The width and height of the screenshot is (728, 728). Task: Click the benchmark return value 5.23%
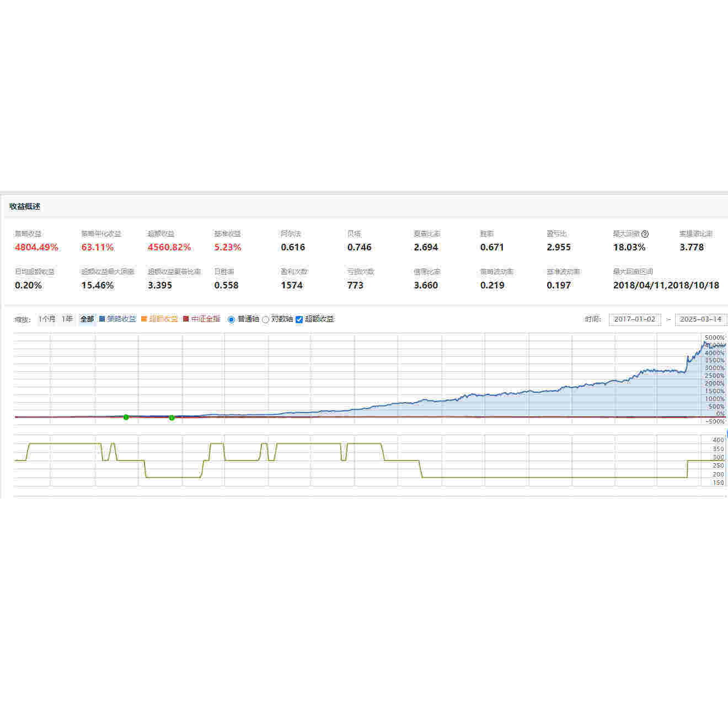[x=228, y=248]
